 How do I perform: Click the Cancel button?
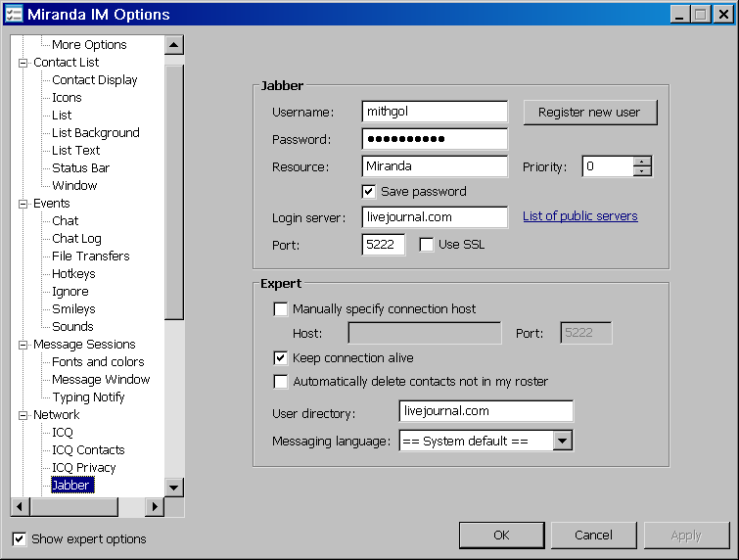pos(593,535)
